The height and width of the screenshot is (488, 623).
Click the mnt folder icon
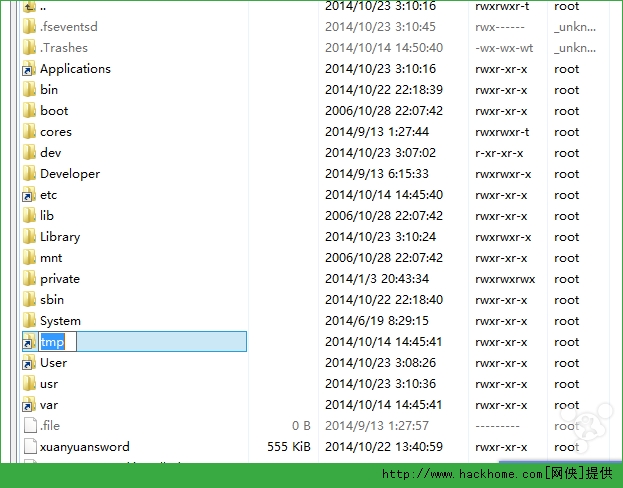point(29,258)
